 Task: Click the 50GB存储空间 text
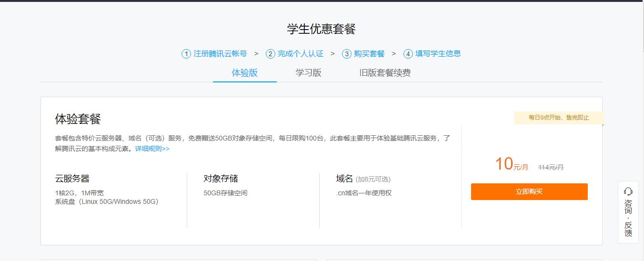(x=226, y=193)
